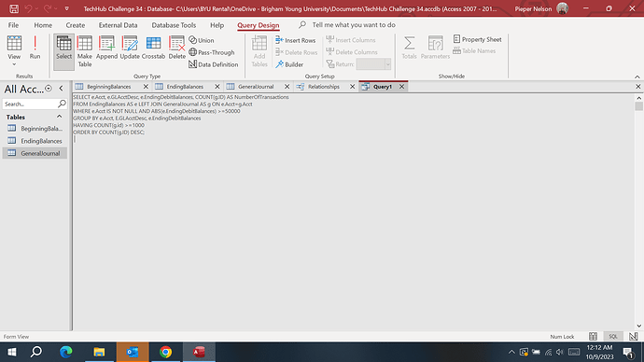Choose the Update query type
Image resolution: width=644 pixels, height=362 pixels.
[130, 48]
